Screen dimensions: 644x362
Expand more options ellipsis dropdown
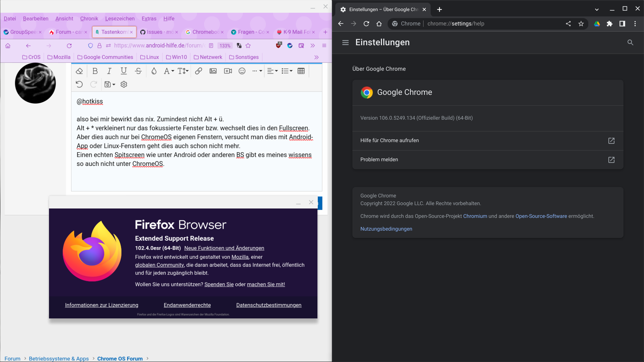click(x=257, y=71)
